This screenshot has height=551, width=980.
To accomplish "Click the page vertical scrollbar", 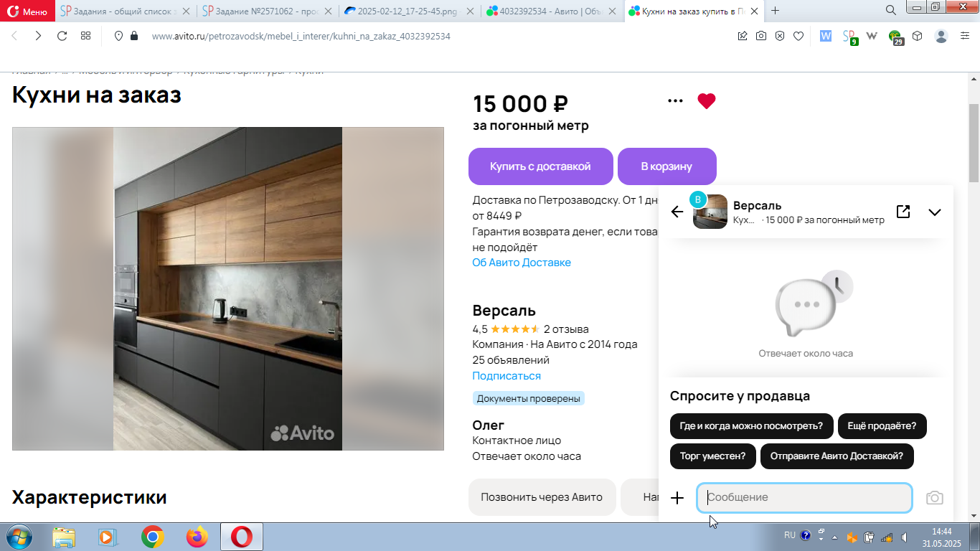I will [974, 143].
